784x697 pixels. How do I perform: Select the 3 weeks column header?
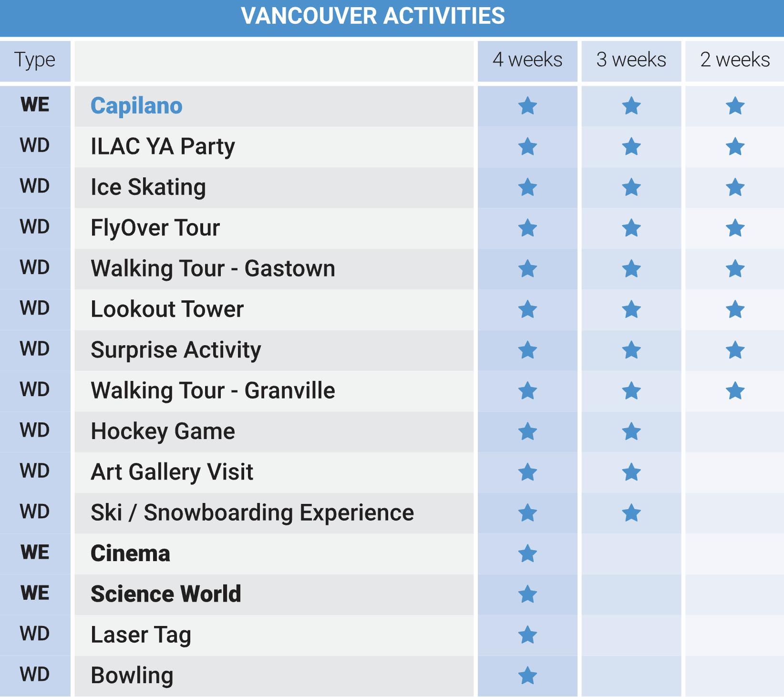pyautogui.click(x=631, y=61)
